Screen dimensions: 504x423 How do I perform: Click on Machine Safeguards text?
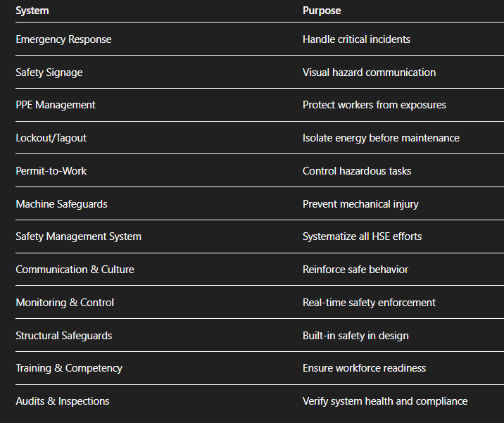[x=62, y=204]
